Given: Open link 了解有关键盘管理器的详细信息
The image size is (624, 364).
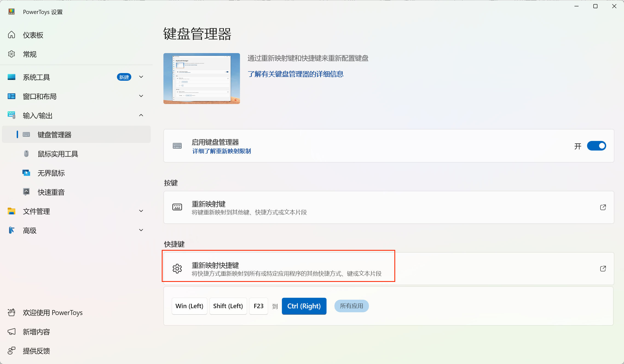Looking at the screenshot, I should click(296, 74).
